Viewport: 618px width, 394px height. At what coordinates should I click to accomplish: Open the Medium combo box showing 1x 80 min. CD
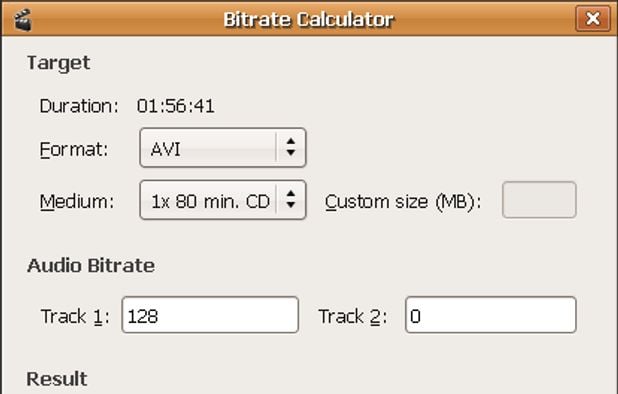coord(223,200)
